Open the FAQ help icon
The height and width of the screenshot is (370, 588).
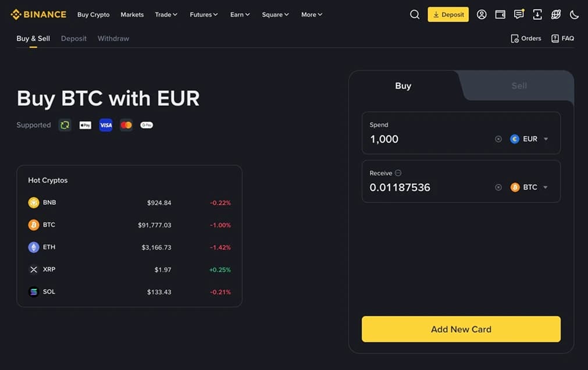point(562,38)
